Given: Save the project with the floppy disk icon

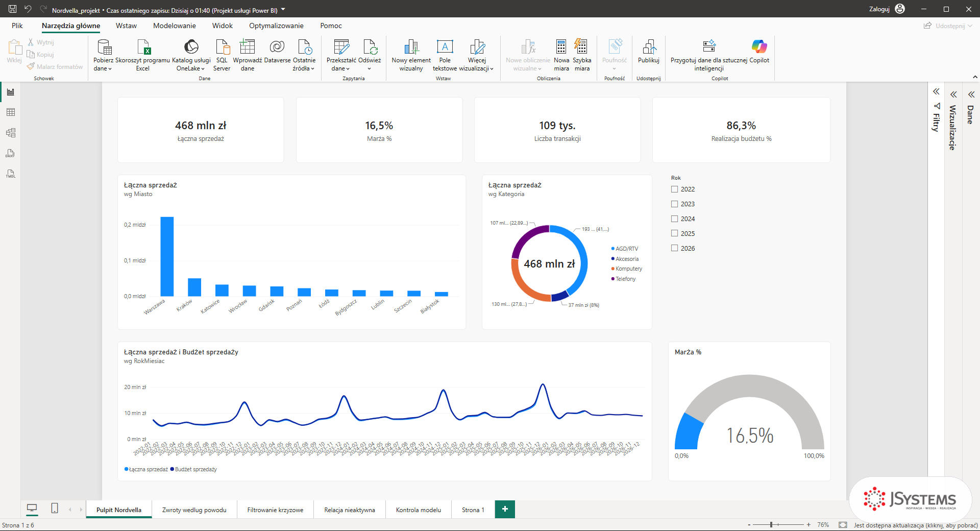Looking at the screenshot, I should click(x=12, y=9).
